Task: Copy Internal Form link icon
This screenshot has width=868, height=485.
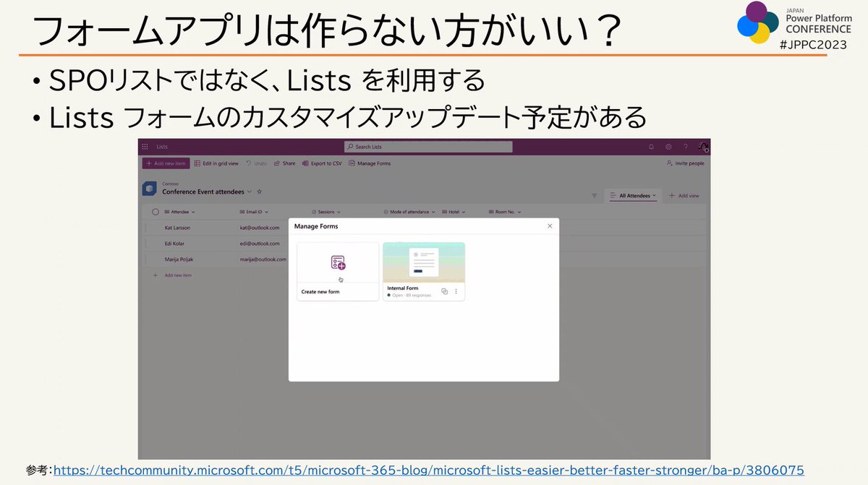Action: (x=445, y=291)
